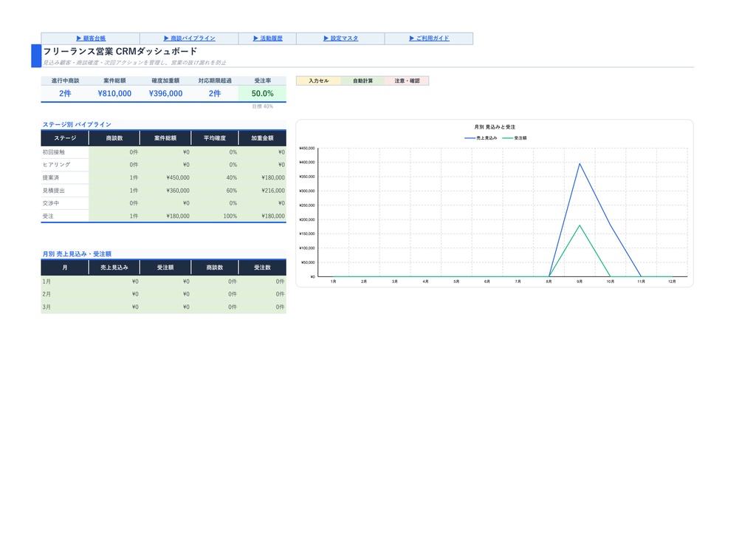756x535 pixels.
Task: Click the 注意・確認 pink legend swatch
Action: [407, 81]
